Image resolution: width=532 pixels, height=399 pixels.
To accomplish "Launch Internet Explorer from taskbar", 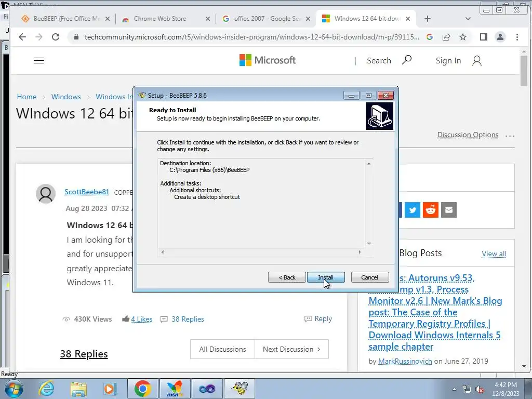I will point(46,389).
